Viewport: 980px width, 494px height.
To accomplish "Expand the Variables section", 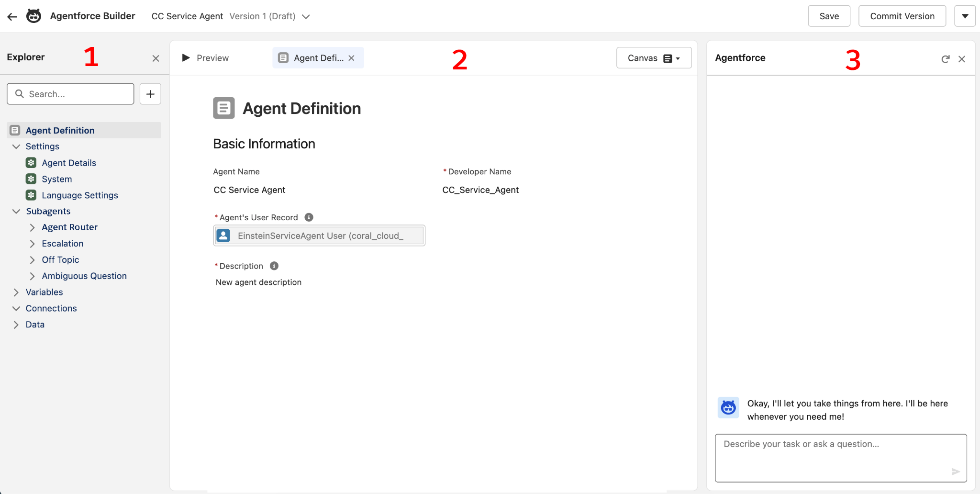I will [x=17, y=292].
